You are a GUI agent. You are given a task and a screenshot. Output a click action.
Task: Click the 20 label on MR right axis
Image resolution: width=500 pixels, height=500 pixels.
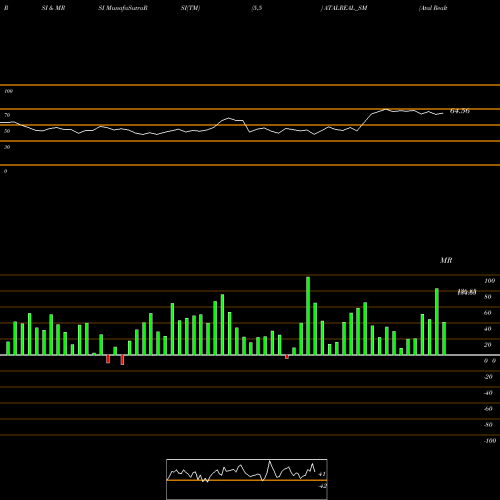488,345
